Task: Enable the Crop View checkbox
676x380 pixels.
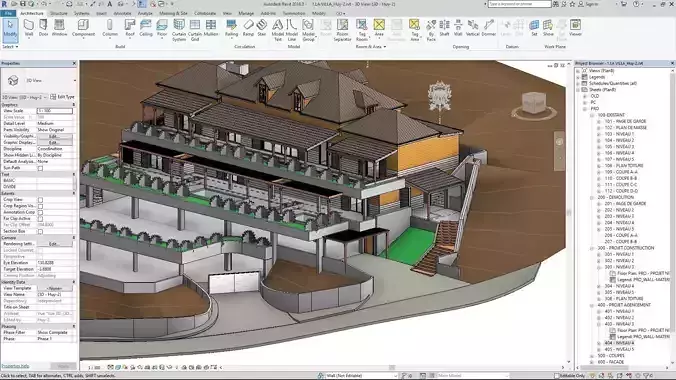Action: (40, 200)
